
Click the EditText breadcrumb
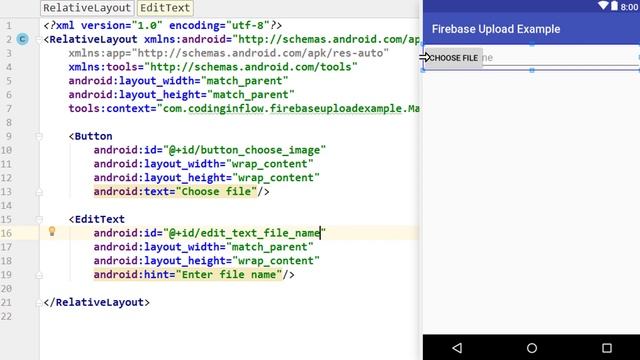click(x=165, y=8)
